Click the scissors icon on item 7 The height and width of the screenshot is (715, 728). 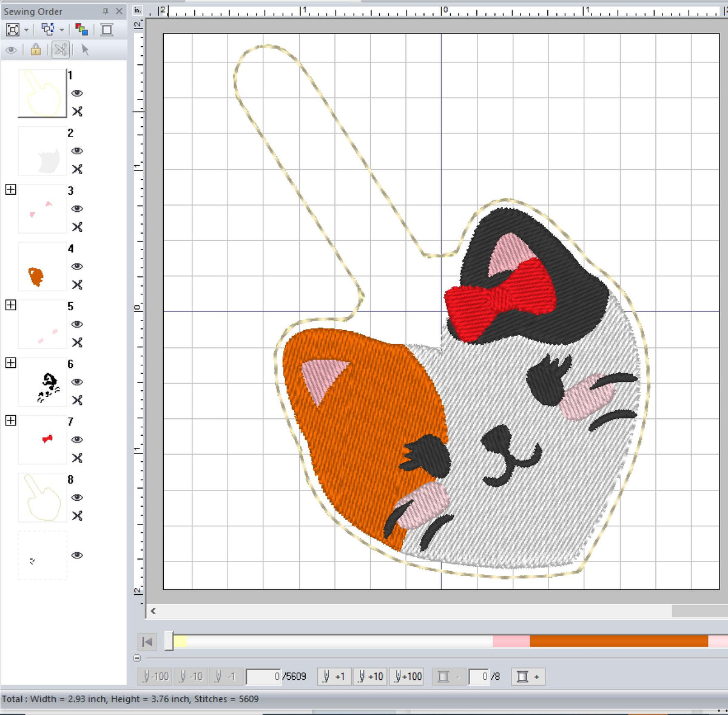(x=77, y=458)
